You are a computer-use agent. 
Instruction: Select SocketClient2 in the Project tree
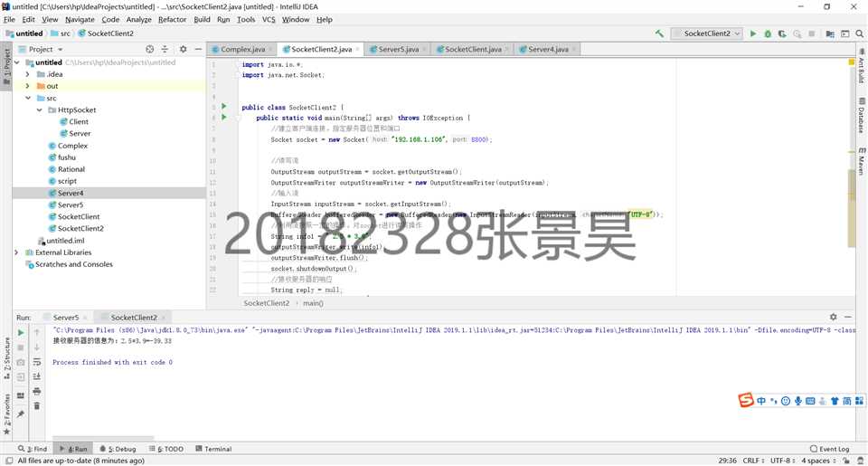[x=80, y=228]
